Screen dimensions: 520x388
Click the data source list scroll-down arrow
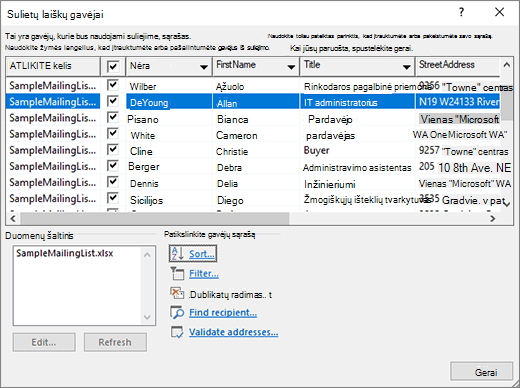pos(147,317)
